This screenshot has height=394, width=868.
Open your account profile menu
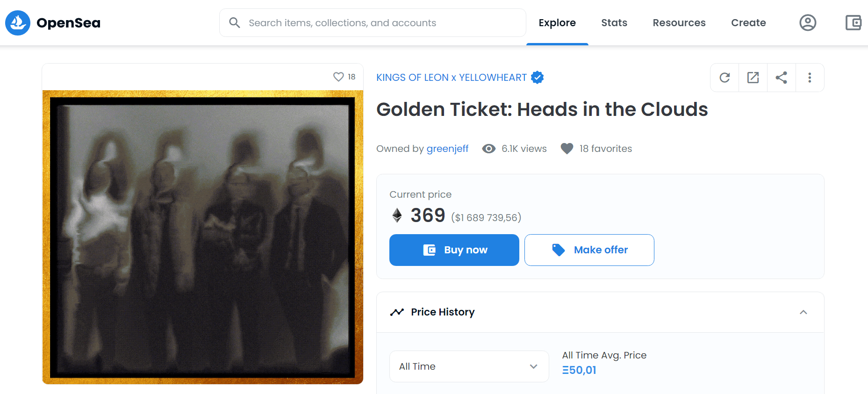click(808, 22)
